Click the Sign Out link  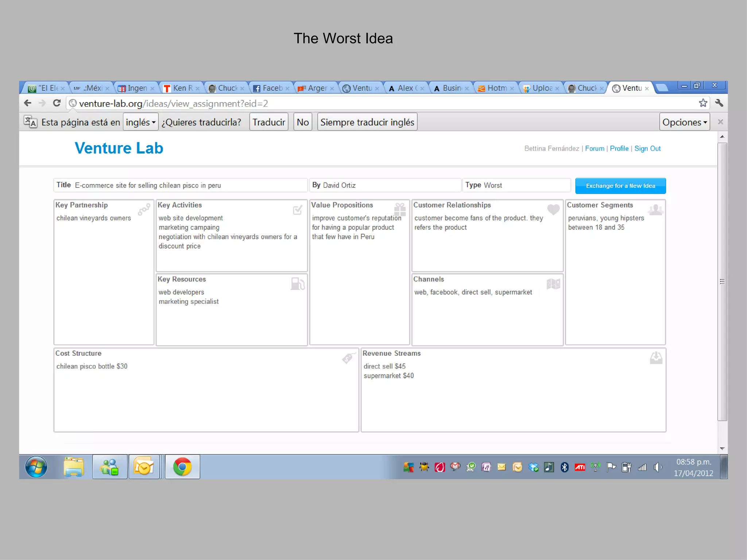click(x=647, y=148)
